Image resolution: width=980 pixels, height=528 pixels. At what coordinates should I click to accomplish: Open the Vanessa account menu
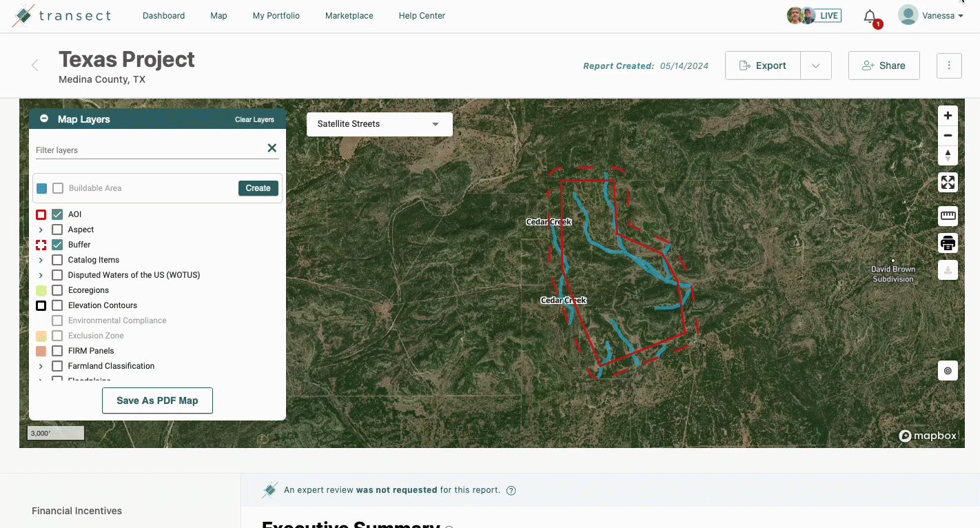tap(942, 16)
